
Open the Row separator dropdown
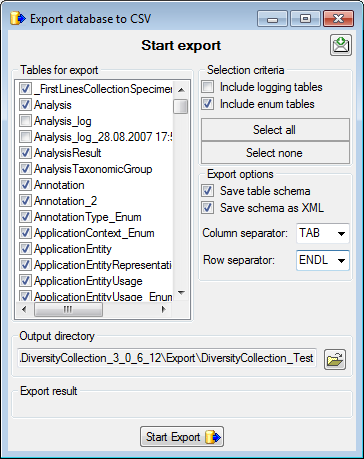tap(323, 260)
